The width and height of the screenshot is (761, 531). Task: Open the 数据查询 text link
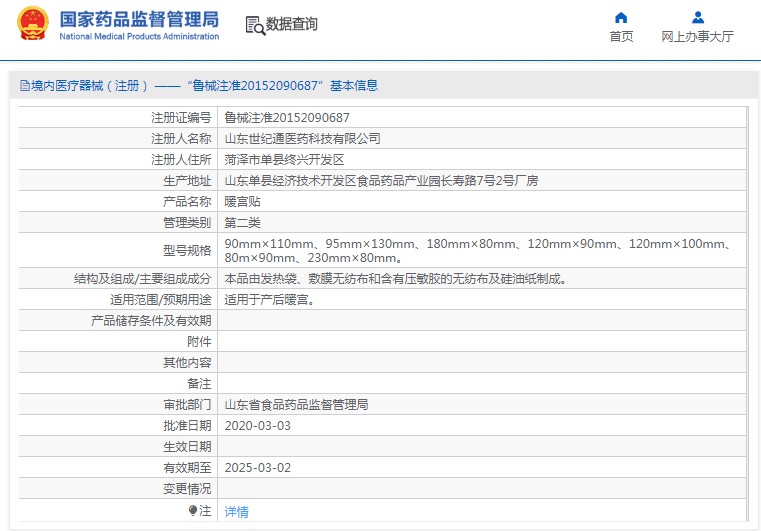(291, 24)
